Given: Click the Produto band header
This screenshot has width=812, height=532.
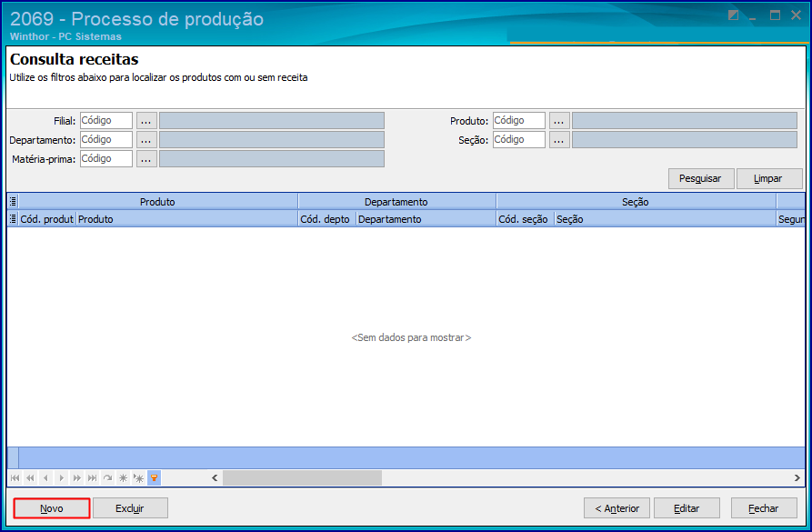Looking at the screenshot, I should pos(158,202).
